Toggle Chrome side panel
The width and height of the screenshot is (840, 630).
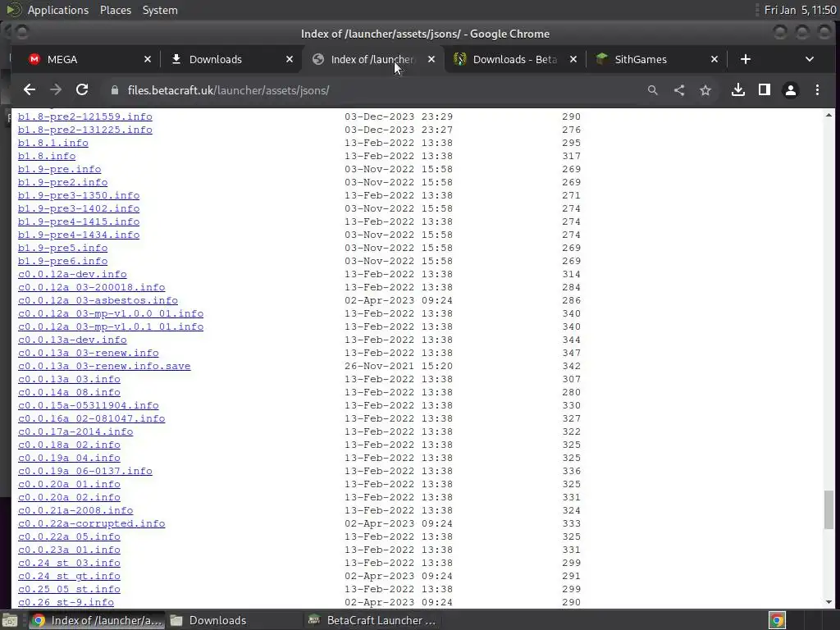(x=765, y=90)
